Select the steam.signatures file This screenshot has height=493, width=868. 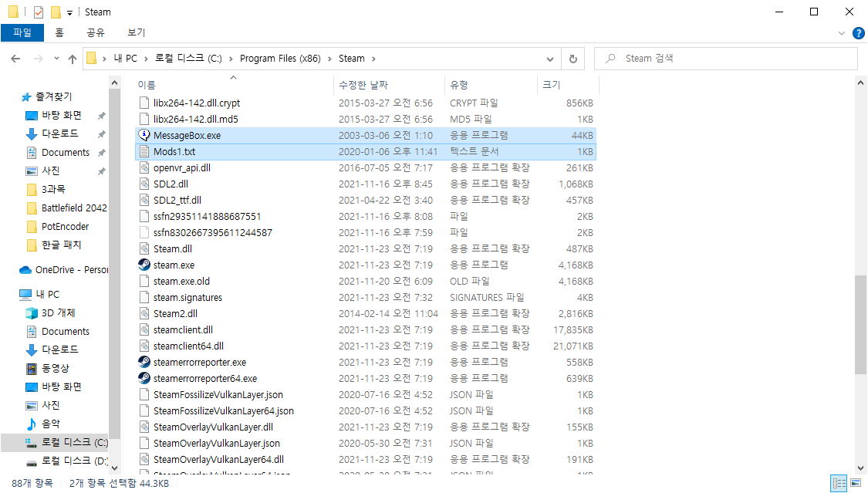[187, 297]
